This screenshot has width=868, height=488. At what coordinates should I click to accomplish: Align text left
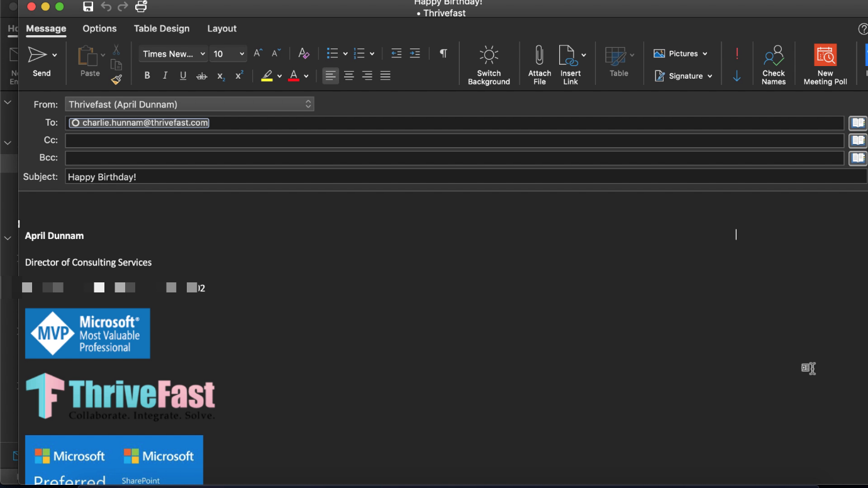click(330, 76)
